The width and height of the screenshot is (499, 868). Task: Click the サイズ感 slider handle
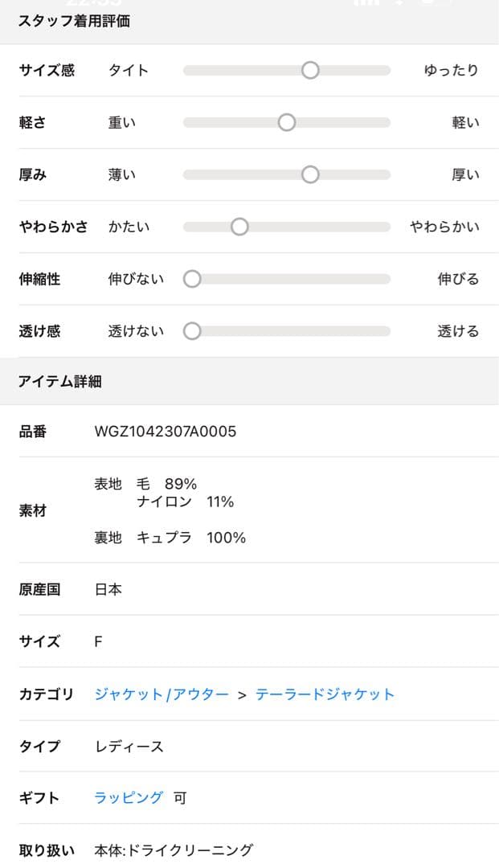pos(310,71)
